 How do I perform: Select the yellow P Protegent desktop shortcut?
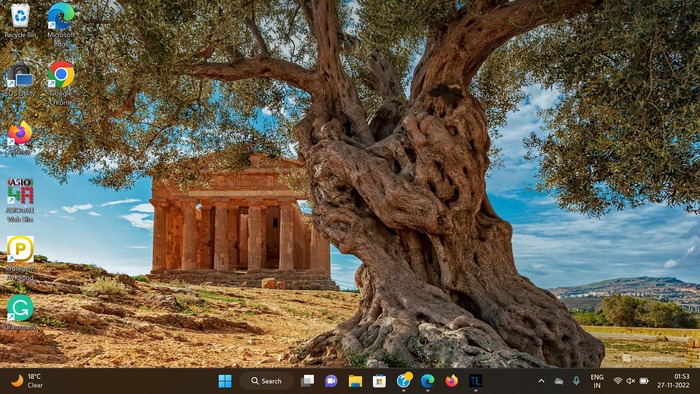tap(20, 258)
